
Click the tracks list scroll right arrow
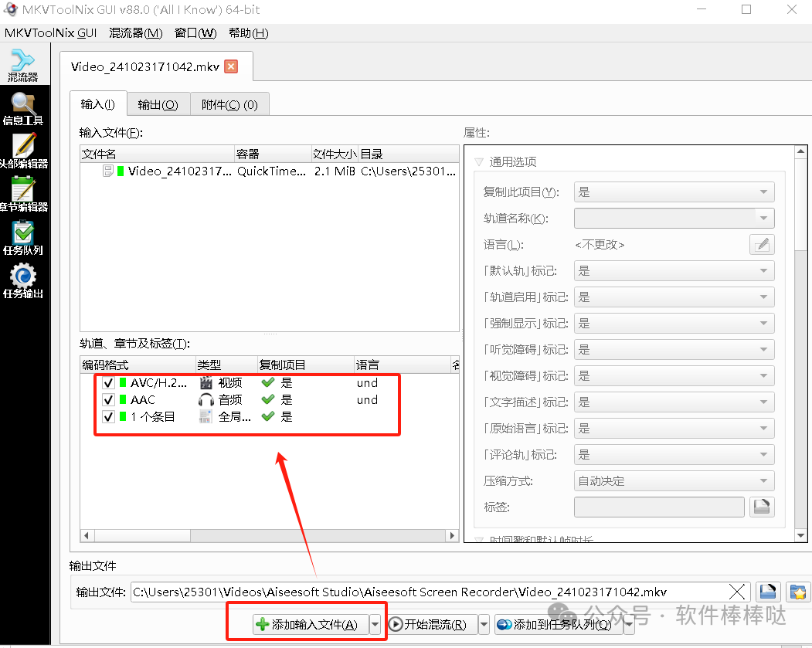(x=452, y=536)
